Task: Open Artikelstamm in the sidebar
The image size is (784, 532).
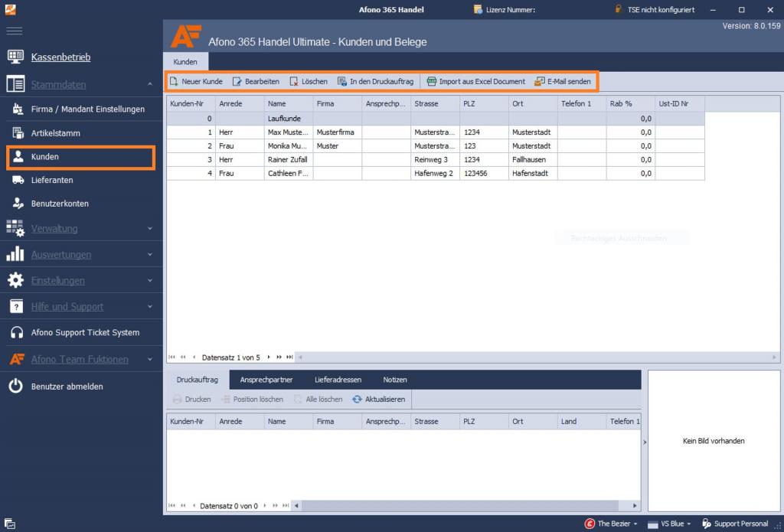Action: click(55, 133)
